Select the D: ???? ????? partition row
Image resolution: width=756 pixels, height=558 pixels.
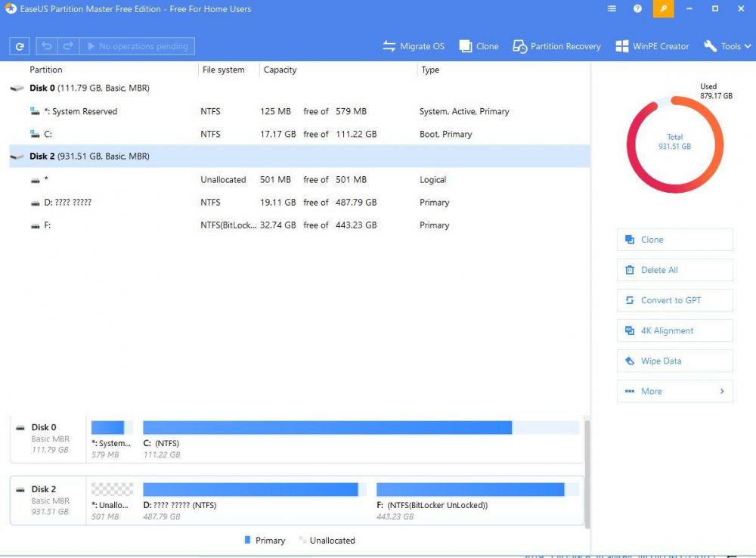coord(299,202)
